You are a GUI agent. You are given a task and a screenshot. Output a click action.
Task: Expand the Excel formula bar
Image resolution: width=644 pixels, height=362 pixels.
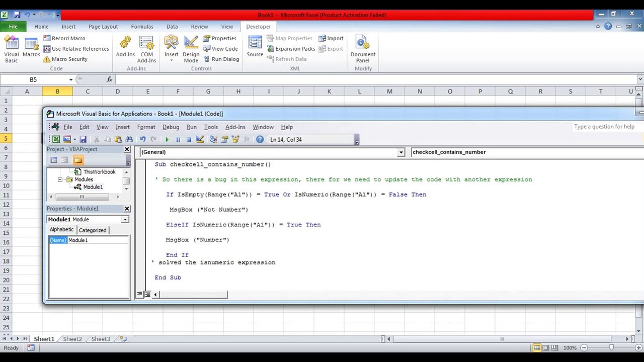click(x=640, y=79)
